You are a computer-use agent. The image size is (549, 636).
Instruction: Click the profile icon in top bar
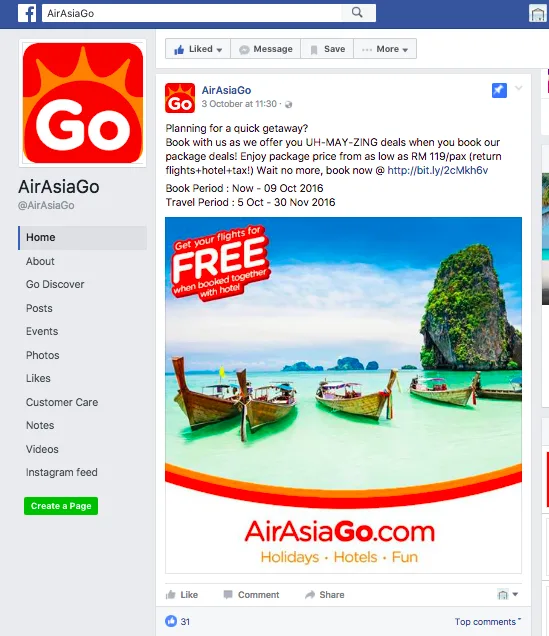[538, 13]
